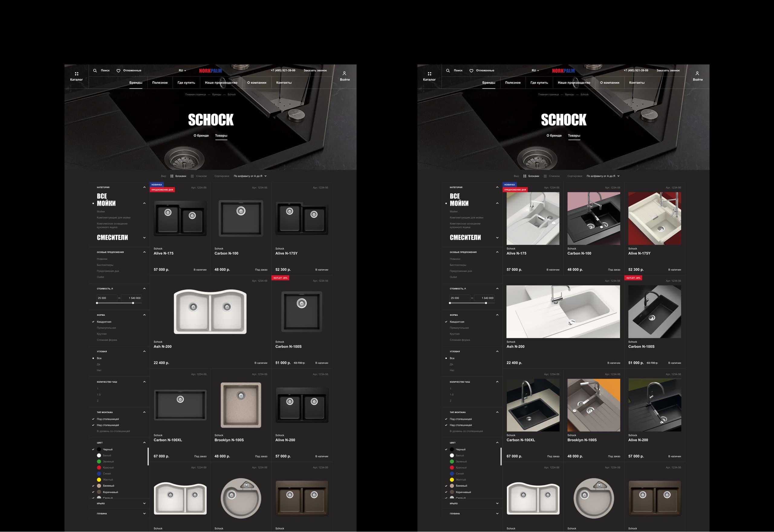
Task: Select the Все radio under Угловая in right mockup
Action: [x=446, y=358]
